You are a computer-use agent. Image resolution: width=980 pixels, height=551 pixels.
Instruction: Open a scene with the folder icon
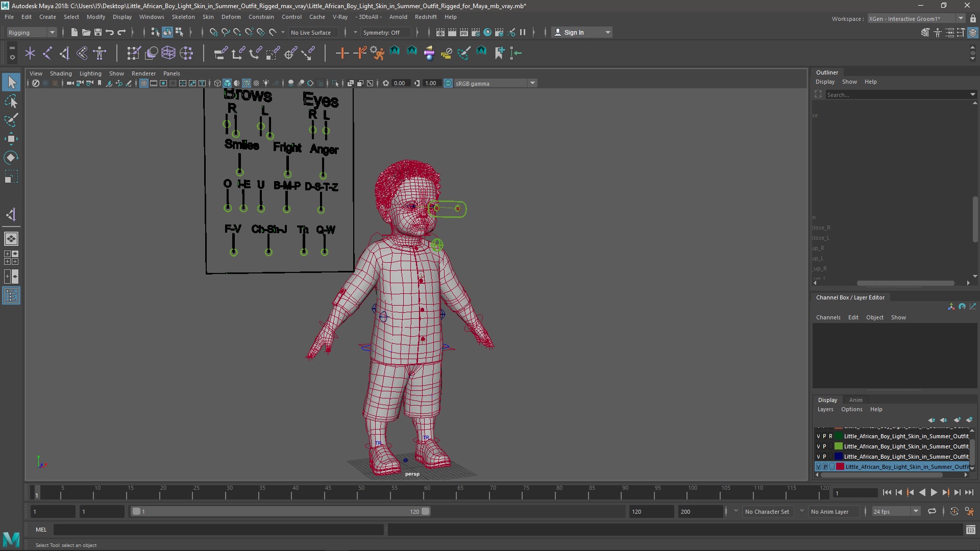point(86,32)
